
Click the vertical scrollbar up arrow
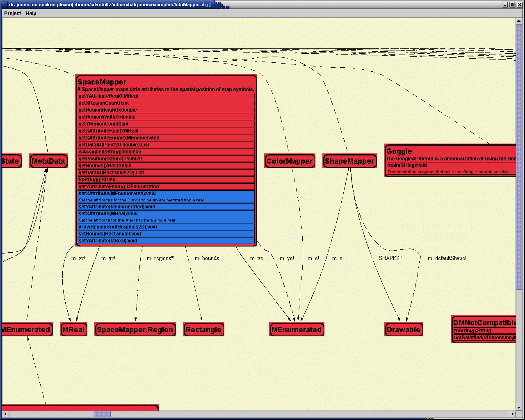pyautogui.click(x=519, y=21)
